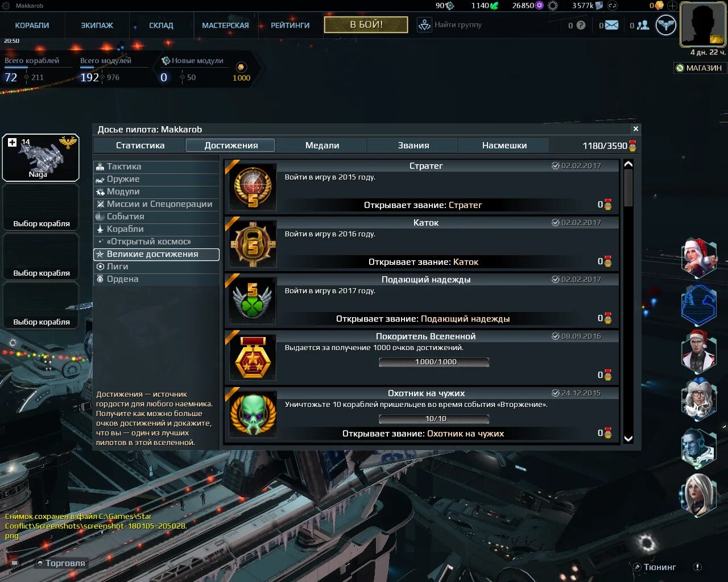Switch to the Достижения tab

click(230, 145)
